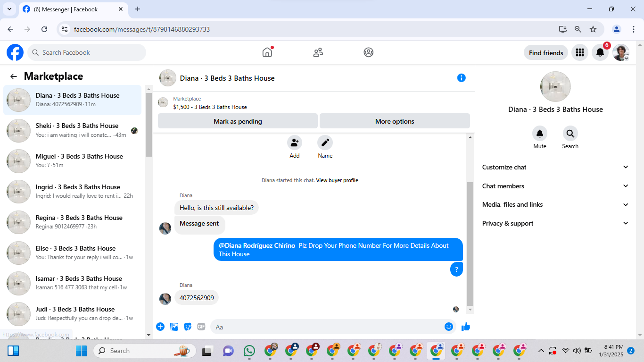This screenshot has height=362, width=644.
Task: Open the Miguel · 3 Beds 3 Baths House chat
Action: tap(73, 161)
